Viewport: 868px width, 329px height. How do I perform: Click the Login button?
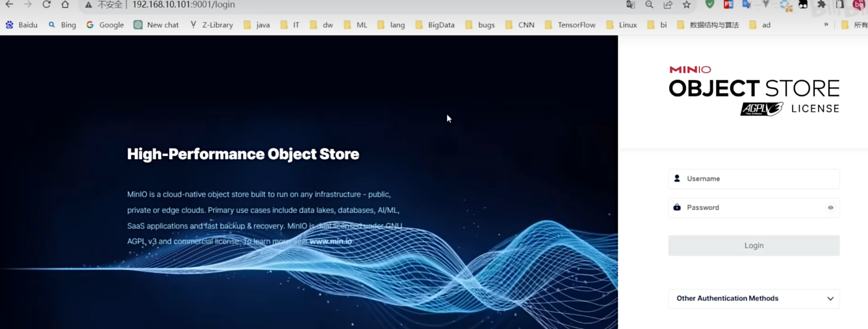[x=754, y=246]
